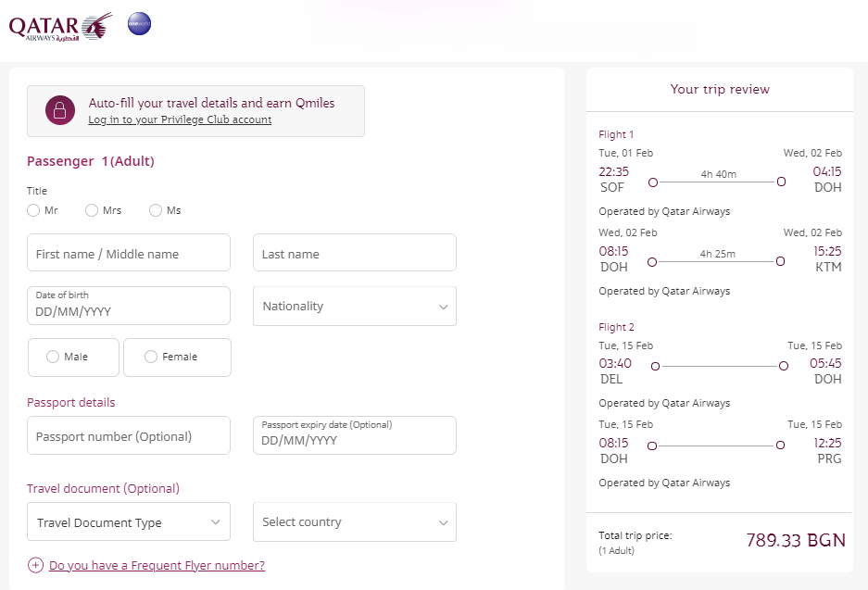Click the 4h 25m duration text

[x=717, y=254]
